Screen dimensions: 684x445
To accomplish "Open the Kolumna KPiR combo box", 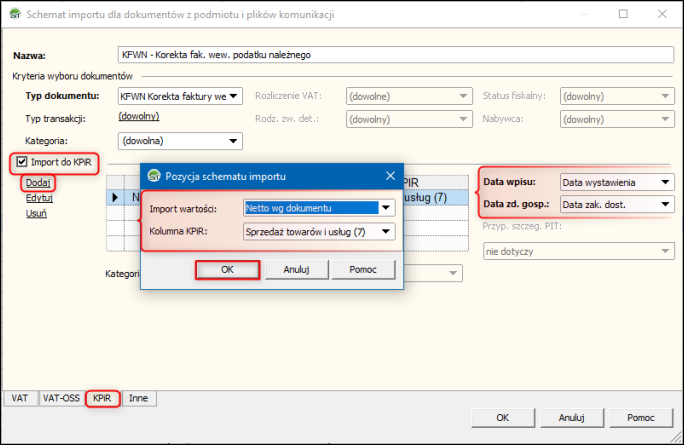I will pos(386,232).
